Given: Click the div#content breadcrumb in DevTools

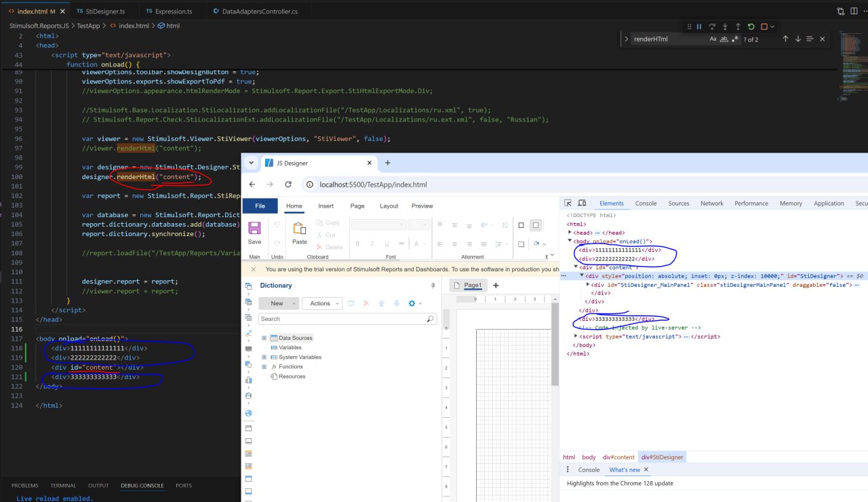Looking at the screenshot, I should 618,457.
